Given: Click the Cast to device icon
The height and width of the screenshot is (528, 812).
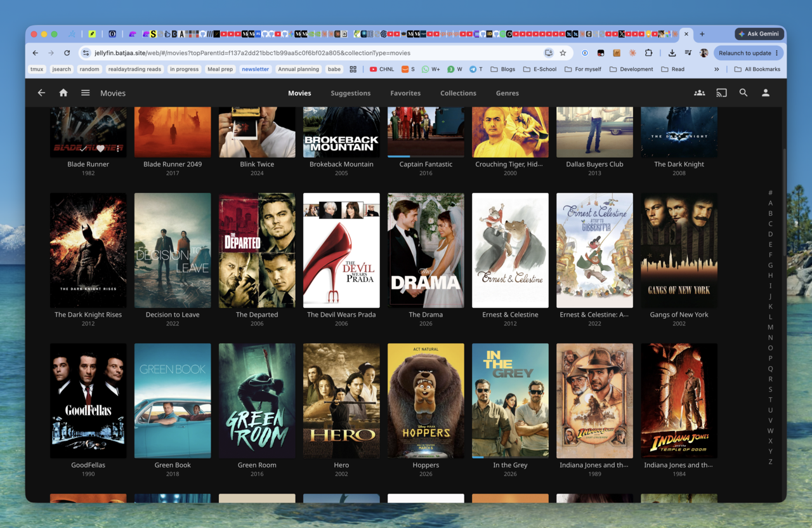Looking at the screenshot, I should point(721,93).
